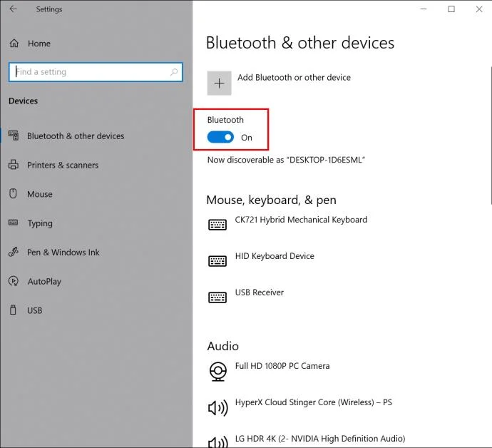
Task: Click the Pen & Windows Ink icon
Action: coord(13,252)
